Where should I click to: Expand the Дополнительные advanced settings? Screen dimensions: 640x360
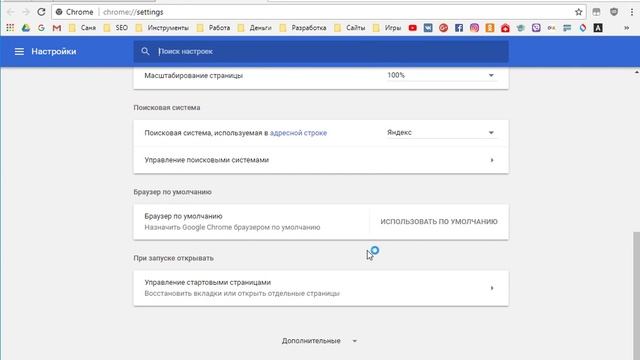(x=319, y=340)
